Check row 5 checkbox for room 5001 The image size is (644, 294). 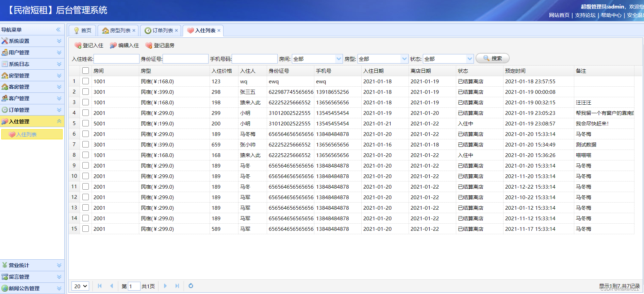tap(86, 123)
